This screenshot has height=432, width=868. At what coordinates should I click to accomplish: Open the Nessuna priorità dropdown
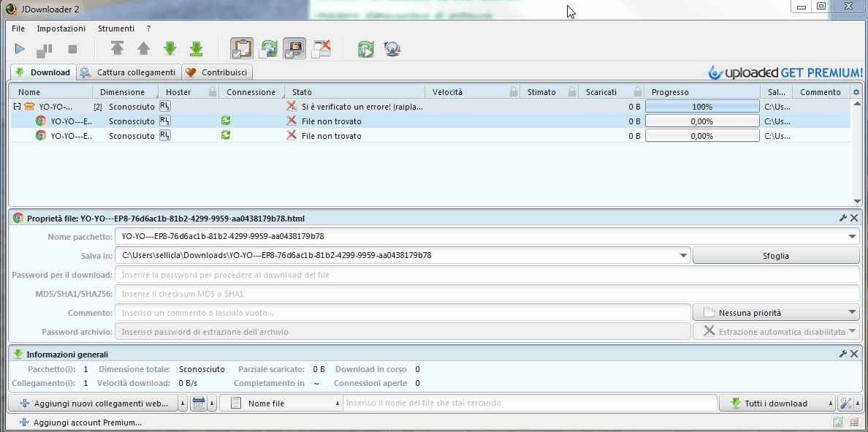coord(776,313)
